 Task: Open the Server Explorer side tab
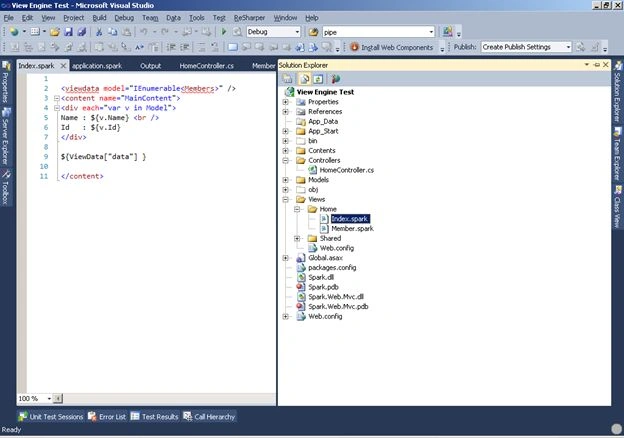click(x=6, y=136)
